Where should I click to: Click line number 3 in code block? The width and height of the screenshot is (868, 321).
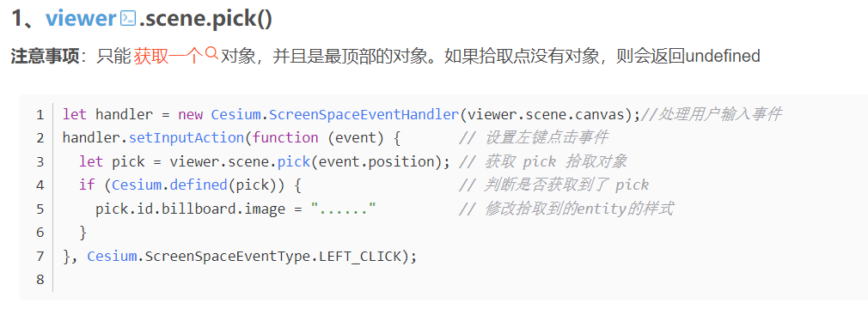pyautogui.click(x=40, y=162)
